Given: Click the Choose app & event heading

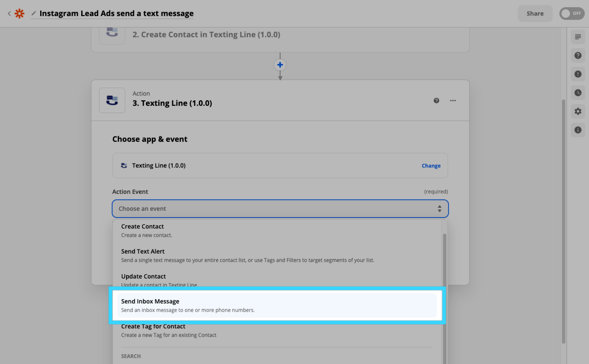Looking at the screenshot, I should coord(150,139).
